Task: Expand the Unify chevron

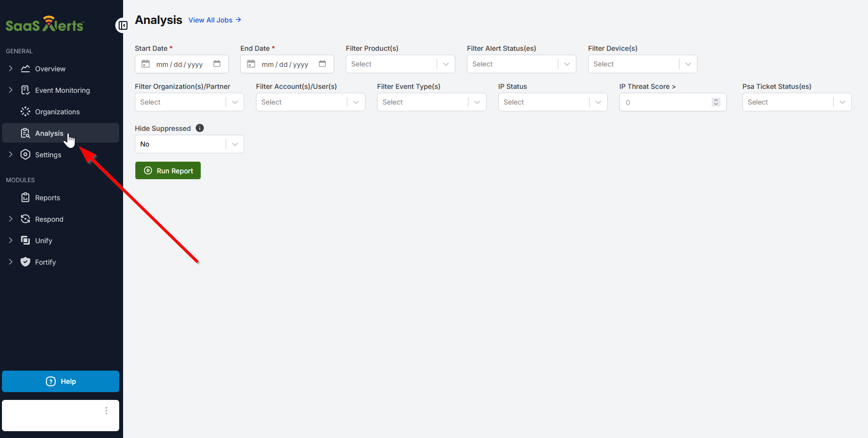Action: [x=11, y=241]
